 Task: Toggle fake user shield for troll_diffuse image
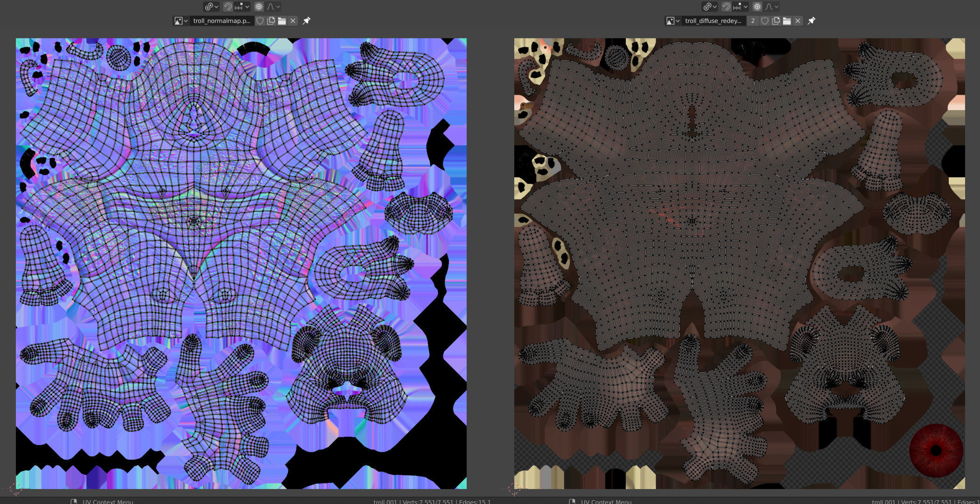[764, 21]
